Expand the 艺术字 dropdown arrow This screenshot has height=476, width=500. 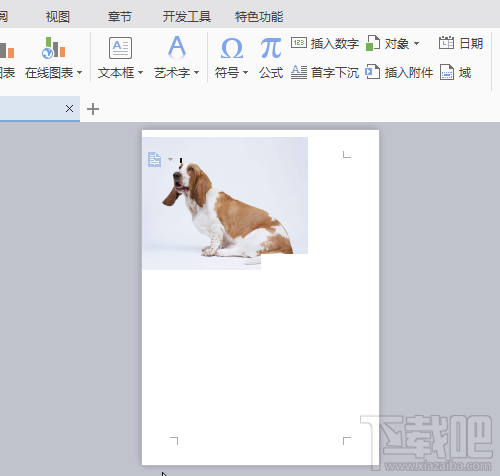coord(196,72)
